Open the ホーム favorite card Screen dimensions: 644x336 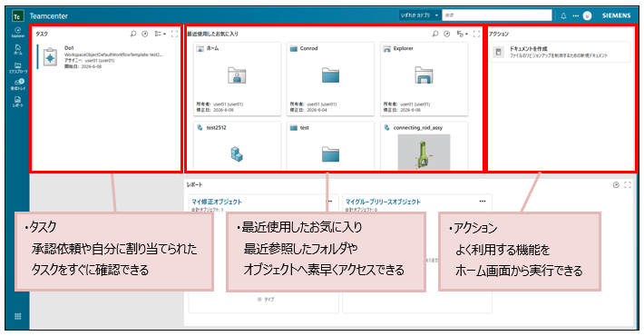tap(238, 78)
